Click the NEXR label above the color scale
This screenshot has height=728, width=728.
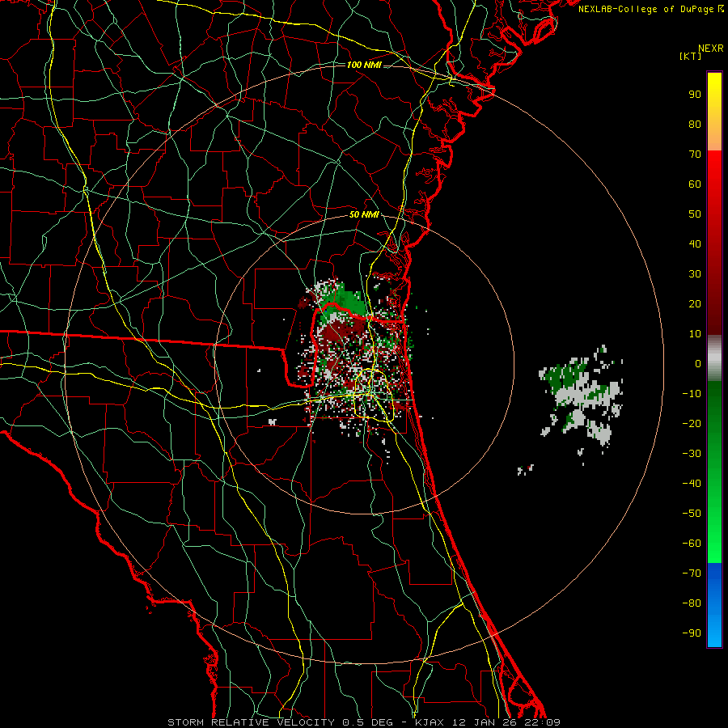[710, 49]
